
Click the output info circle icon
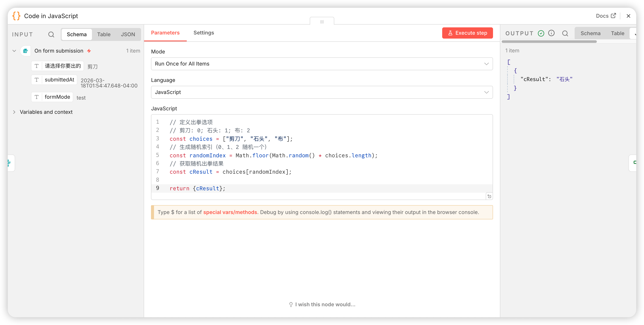551,33
